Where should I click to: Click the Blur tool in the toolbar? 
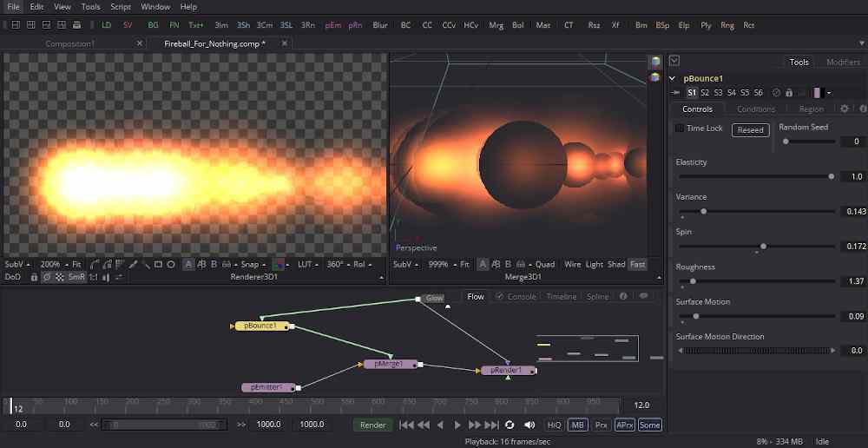point(380,25)
